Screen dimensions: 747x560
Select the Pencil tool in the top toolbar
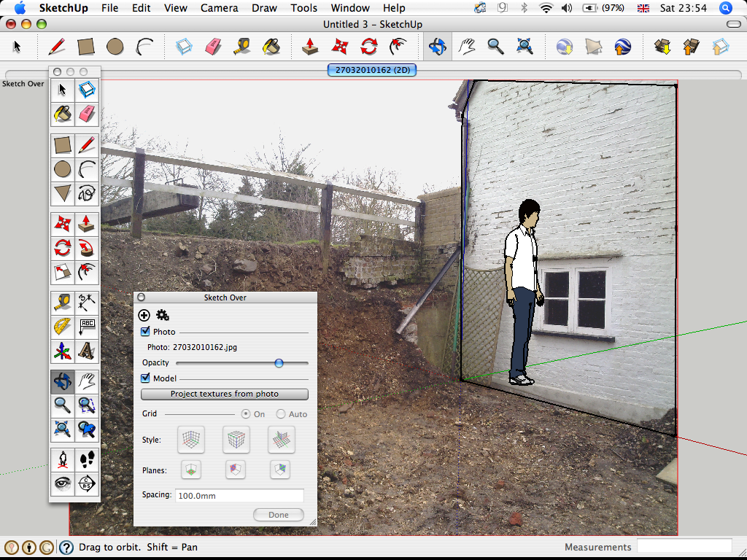[57, 47]
